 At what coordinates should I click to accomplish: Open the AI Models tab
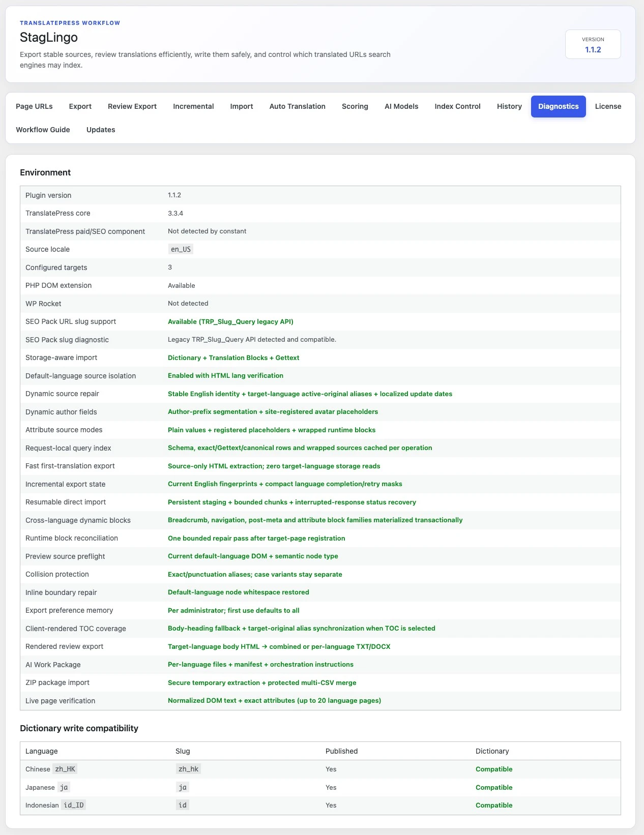(x=401, y=106)
